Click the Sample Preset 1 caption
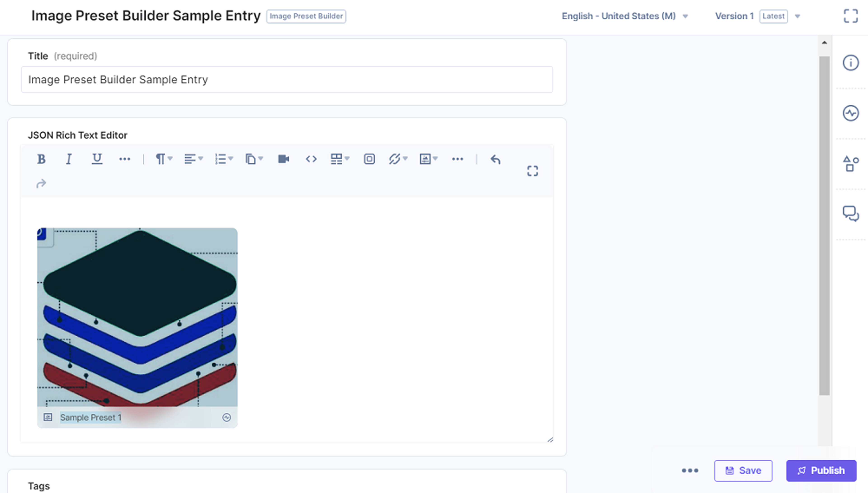Screen dimensions: 868x493 point(90,418)
